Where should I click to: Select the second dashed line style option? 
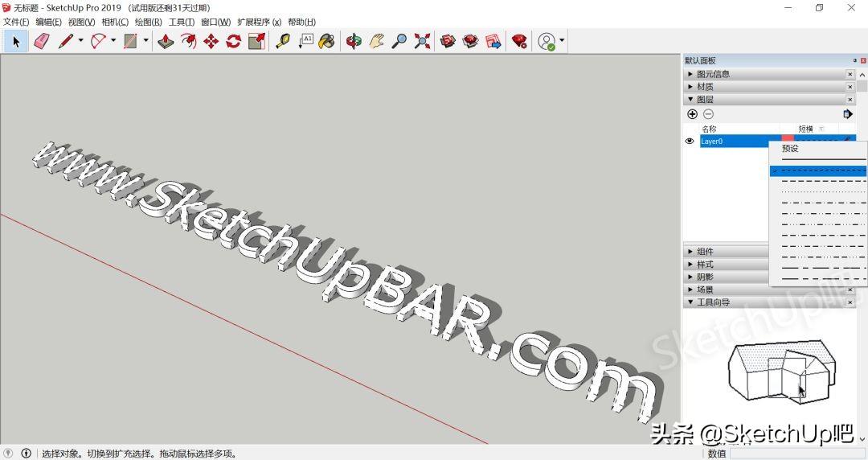pyautogui.click(x=818, y=181)
